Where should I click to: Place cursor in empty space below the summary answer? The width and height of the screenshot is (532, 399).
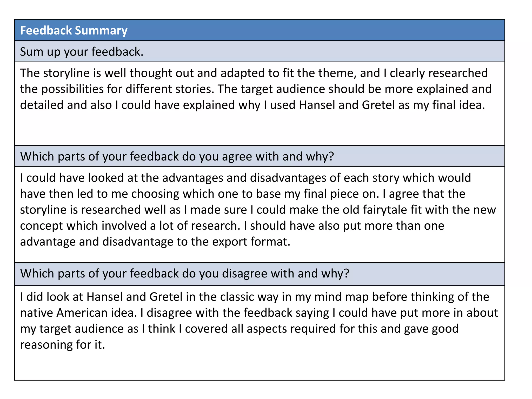coord(260,129)
